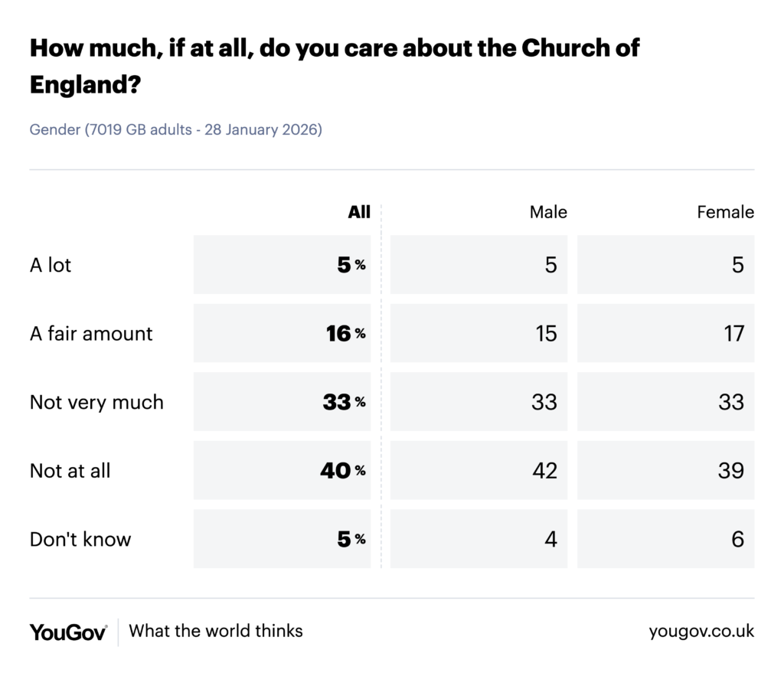Click the 'Not at all' row label
The image size is (784, 676).
tap(70, 471)
